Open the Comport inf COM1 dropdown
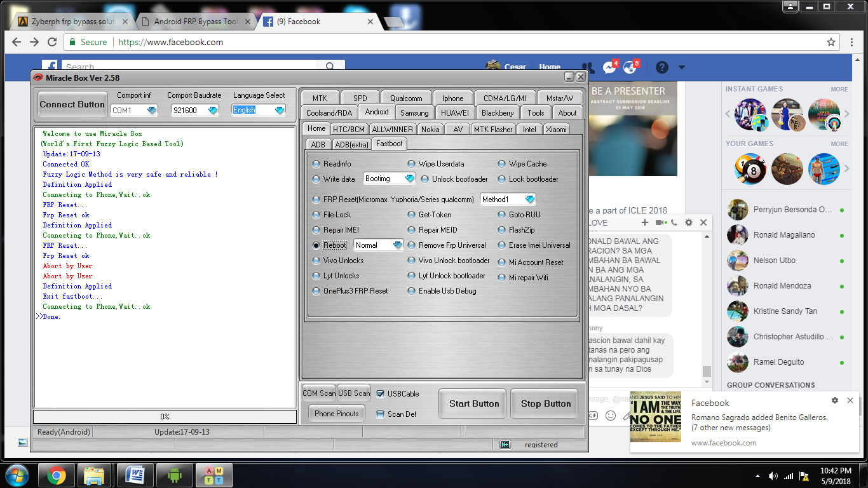 click(152, 110)
